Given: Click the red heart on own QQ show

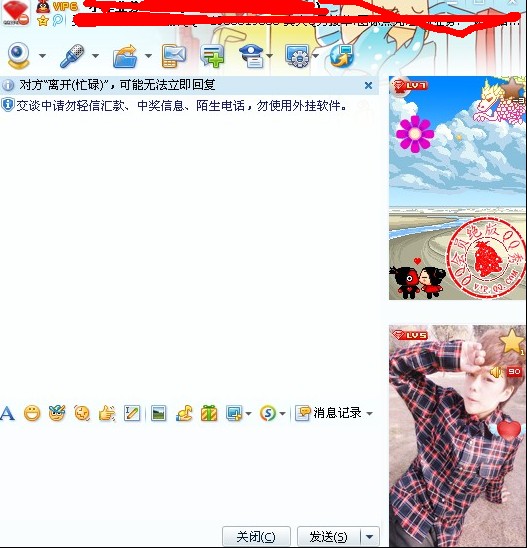Looking at the screenshot, I should click(x=509, y=430).
